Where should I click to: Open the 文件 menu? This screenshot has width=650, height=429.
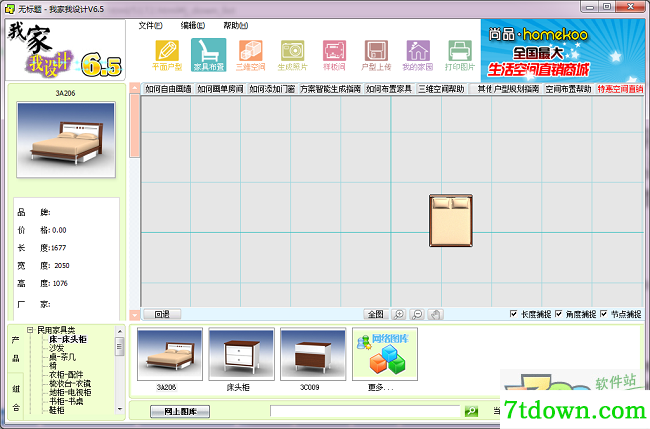coord(150,26)
